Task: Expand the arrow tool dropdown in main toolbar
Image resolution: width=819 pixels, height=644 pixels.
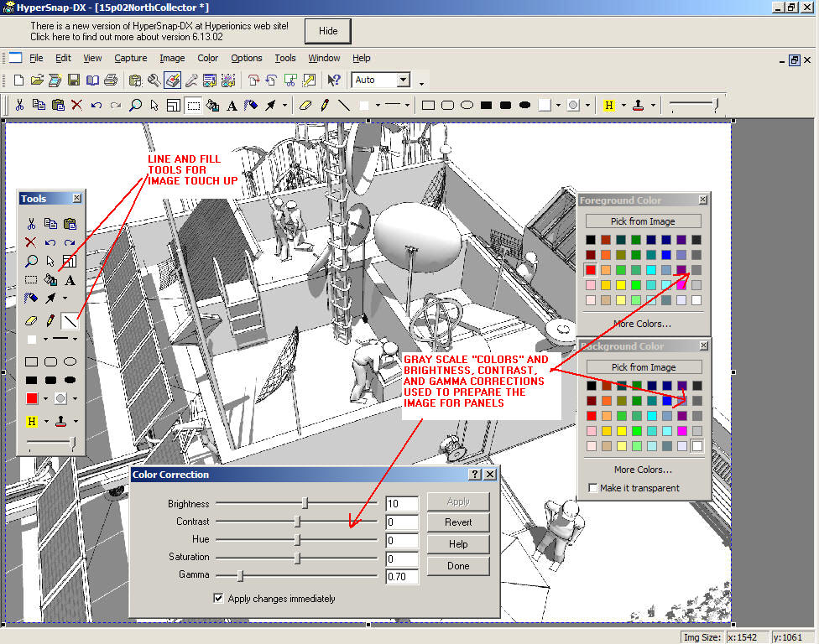Action: (284, 106)
